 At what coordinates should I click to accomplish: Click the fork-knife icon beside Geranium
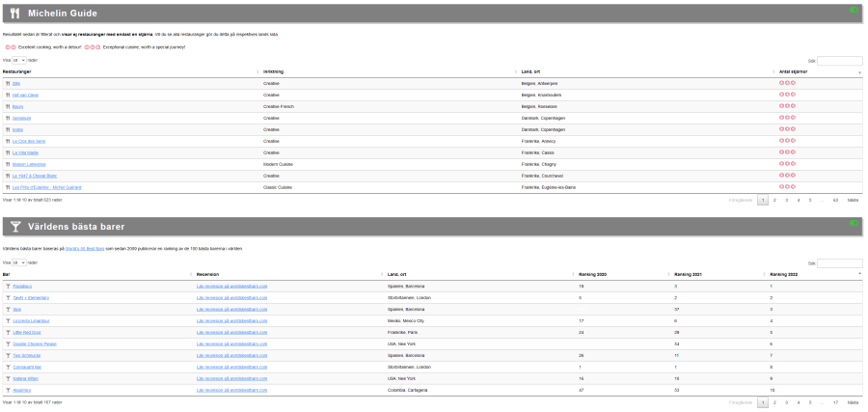click(x=7, y=118)
